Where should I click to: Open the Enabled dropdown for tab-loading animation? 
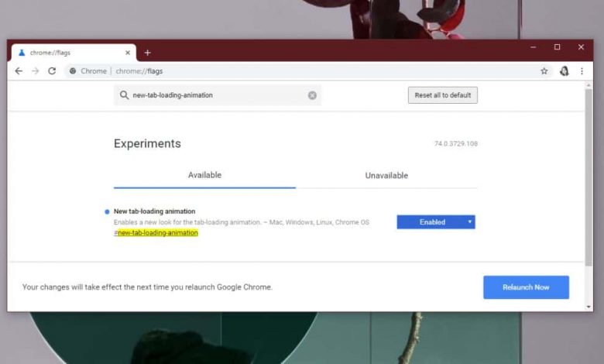436,221
